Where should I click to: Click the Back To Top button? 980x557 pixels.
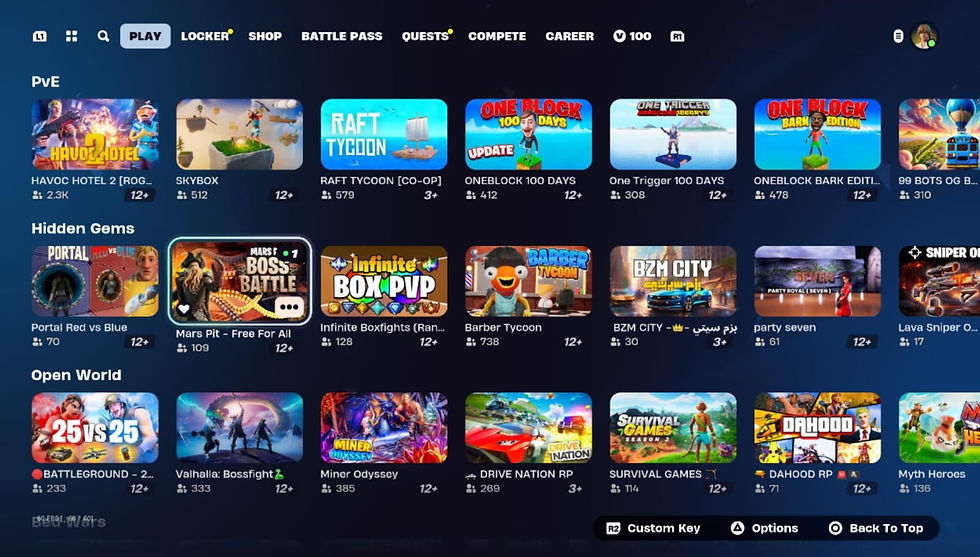[x=876, y=528]
